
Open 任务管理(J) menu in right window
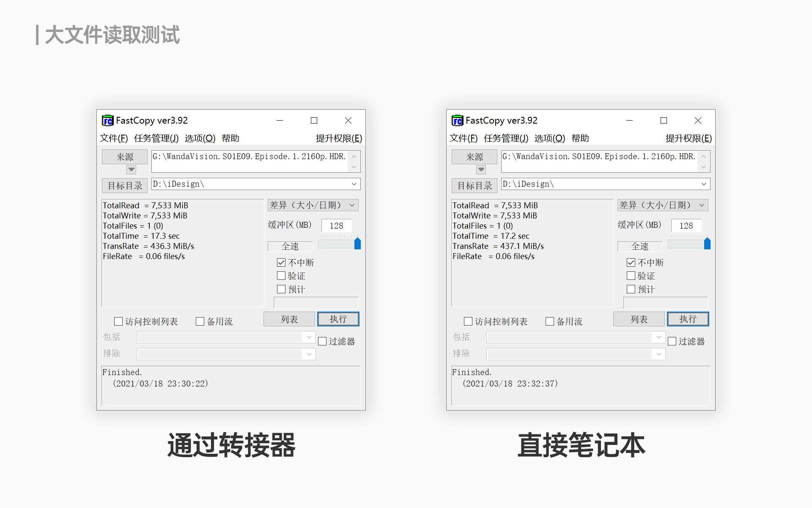tap(506, 138)
